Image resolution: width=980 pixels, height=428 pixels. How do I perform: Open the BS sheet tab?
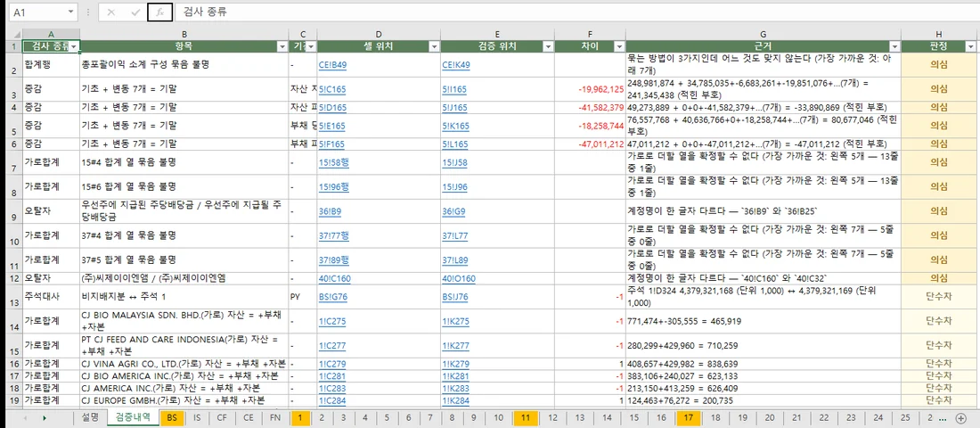(x=171, y=418)
